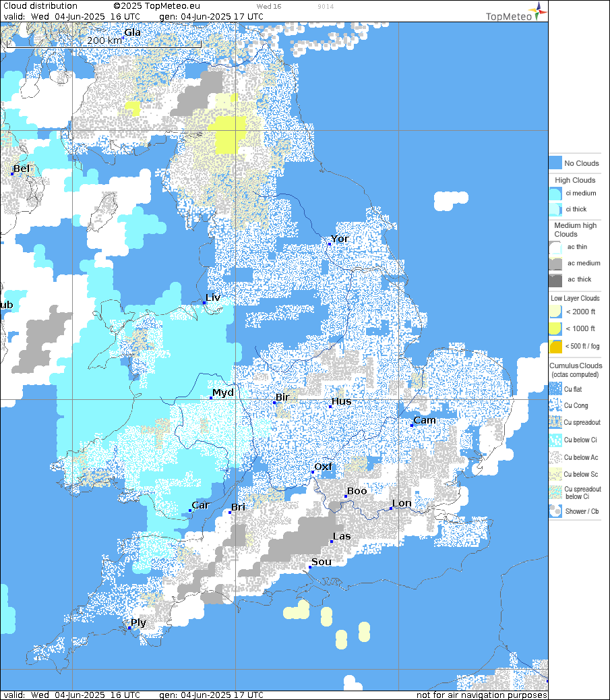This screenshot has height=700, width=610.
Task: Click the '< 2000 ft' legend swatch
Action: coord(555,312)
